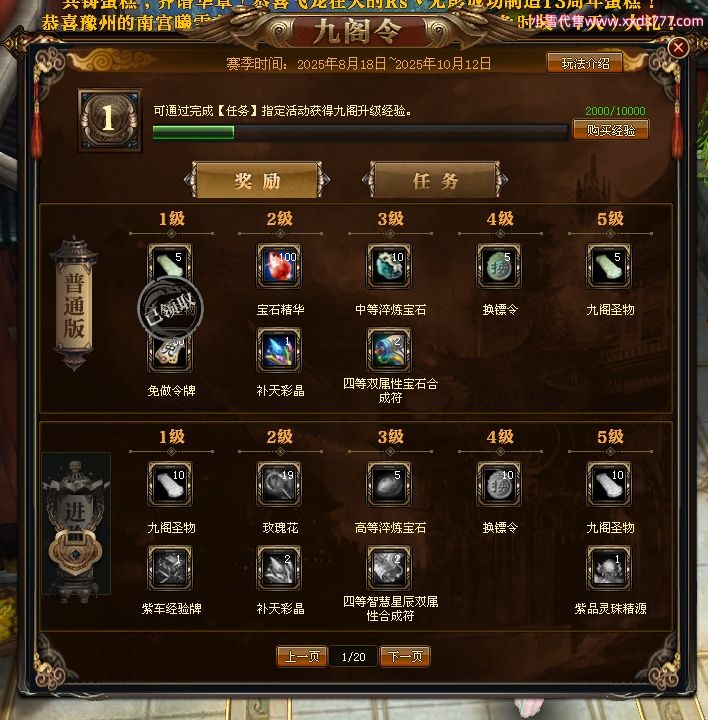Switch to the 任务 tab
Viewport: 708px width, 720px height.
435,180
